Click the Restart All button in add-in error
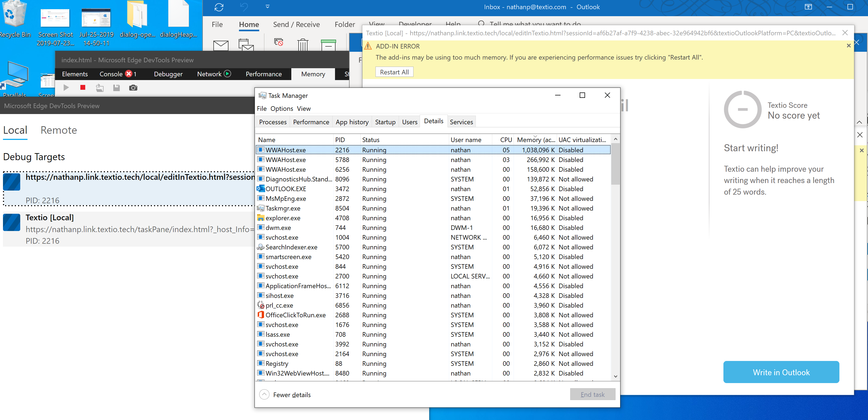The image size is (868, 420). (394, 72)
